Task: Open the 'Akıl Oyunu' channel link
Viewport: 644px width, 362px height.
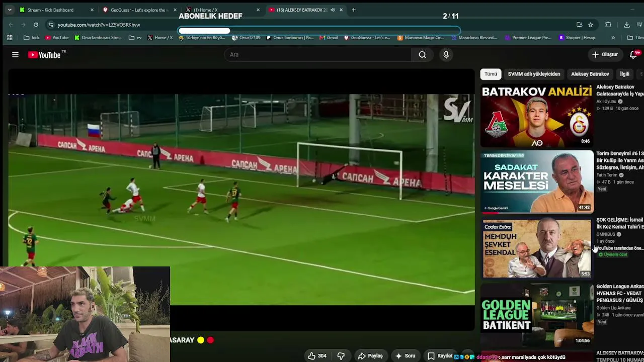Action: (606, 102)
